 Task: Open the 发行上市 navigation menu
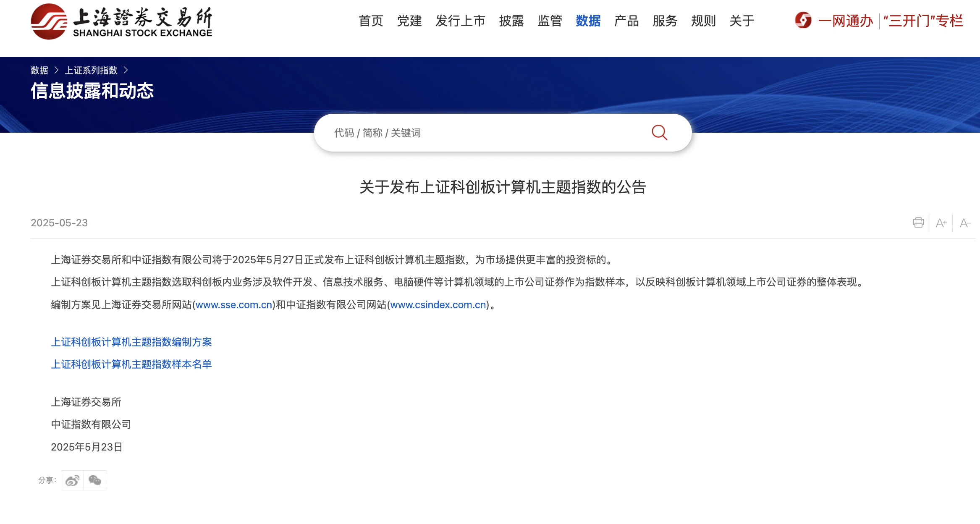pos(460,21)
